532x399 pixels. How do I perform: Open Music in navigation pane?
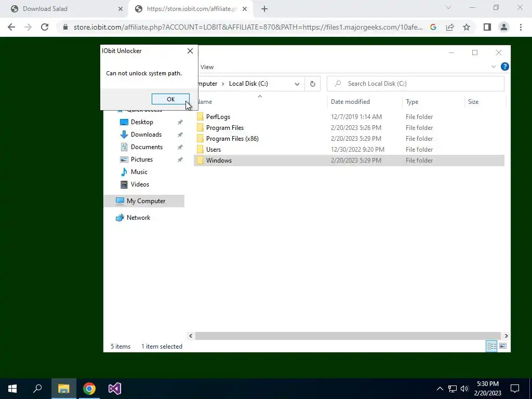pyautogui.click(x=139, y=172)
